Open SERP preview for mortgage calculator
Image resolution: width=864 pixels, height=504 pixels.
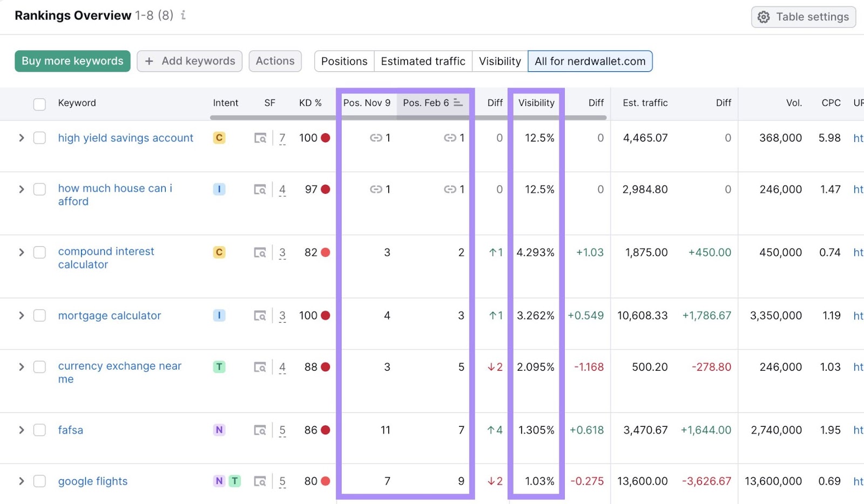click(260, 316)
